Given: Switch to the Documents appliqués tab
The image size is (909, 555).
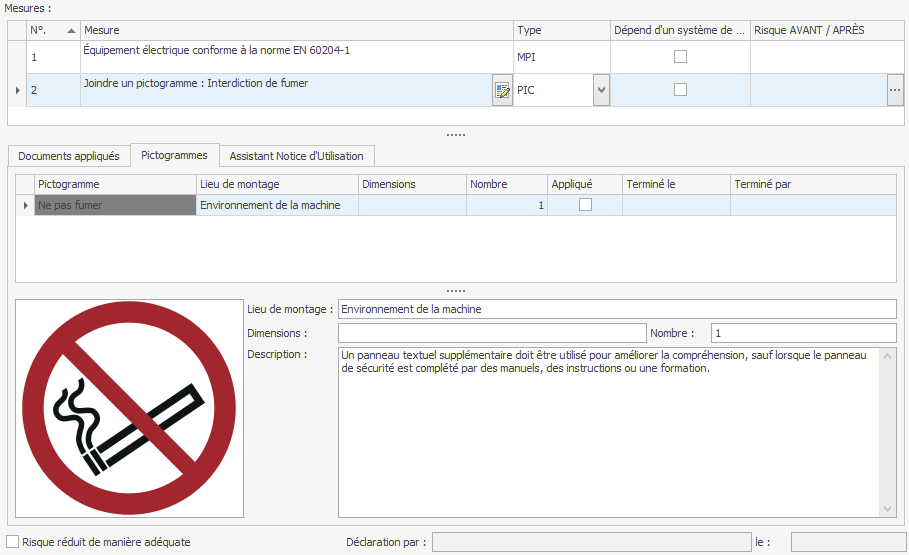Looking at the screenshot, I should tap(69, 156).
